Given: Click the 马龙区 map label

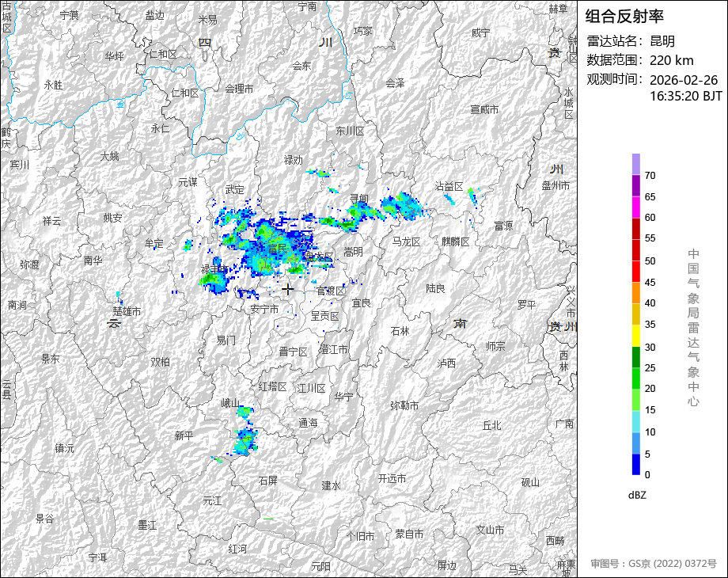Looking at the screenshot, I should 406,241.
